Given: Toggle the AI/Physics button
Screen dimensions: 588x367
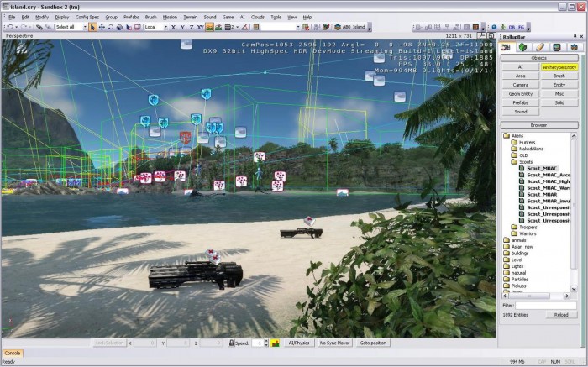Looking at the screenshot, I should click(x=299, y=343).
